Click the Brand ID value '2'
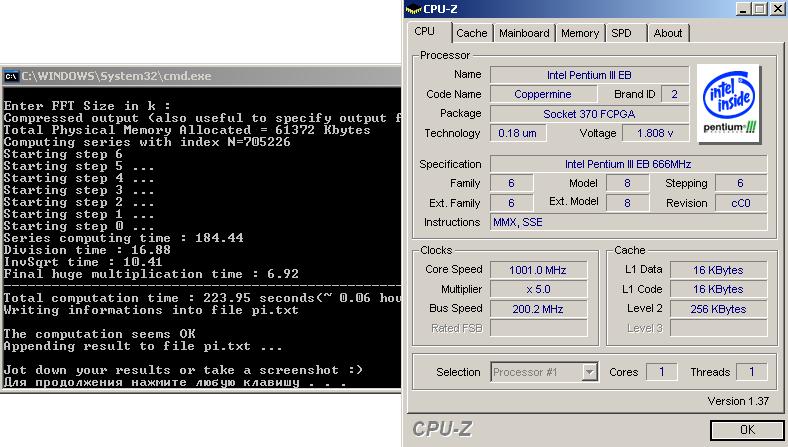This screenshot has width=788, height=447. coord(674,94)
